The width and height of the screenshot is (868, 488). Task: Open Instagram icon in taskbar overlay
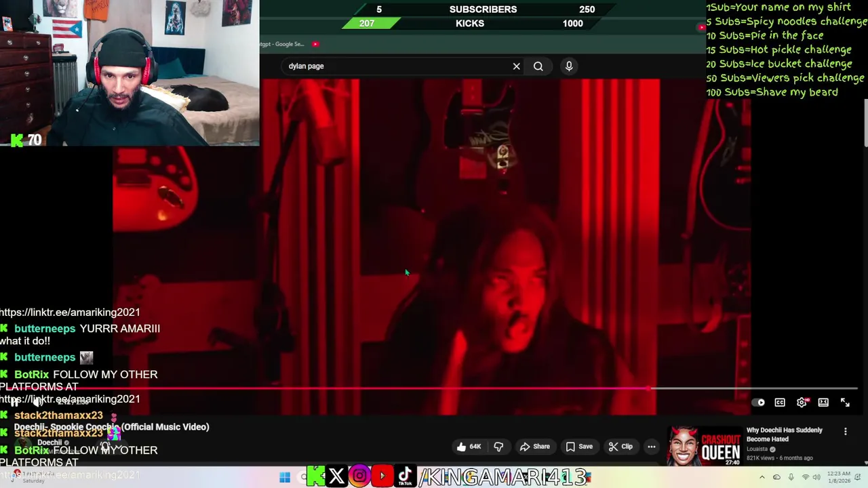pyautogui.click(x=359, y=476)
